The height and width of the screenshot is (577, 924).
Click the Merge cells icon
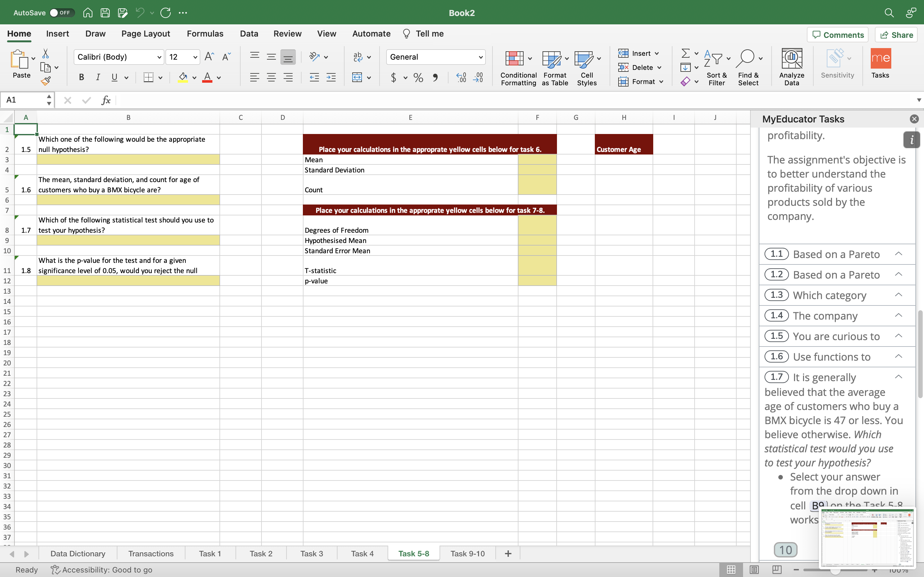tap(357, 78)
